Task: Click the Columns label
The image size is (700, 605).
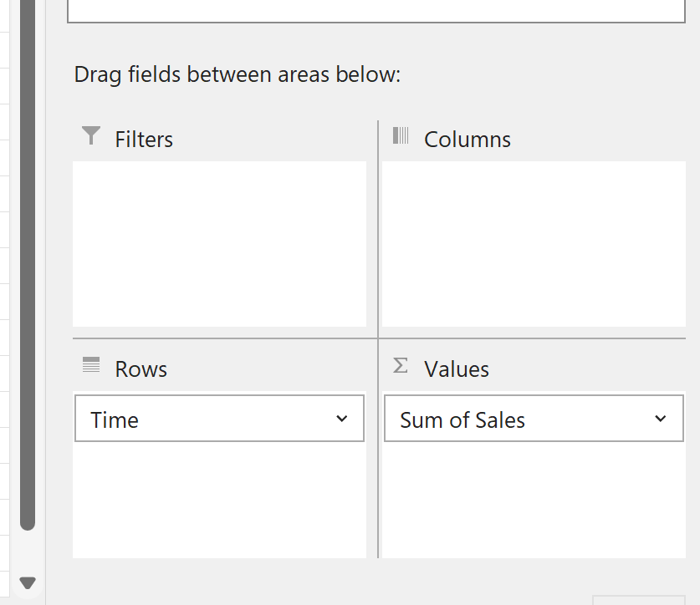Action: point(467,140)
